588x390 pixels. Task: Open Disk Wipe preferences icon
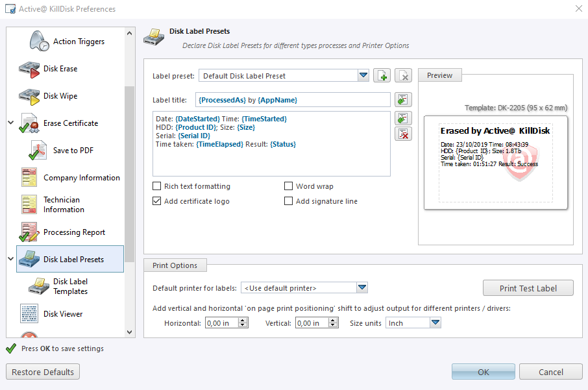pos(29,96)
